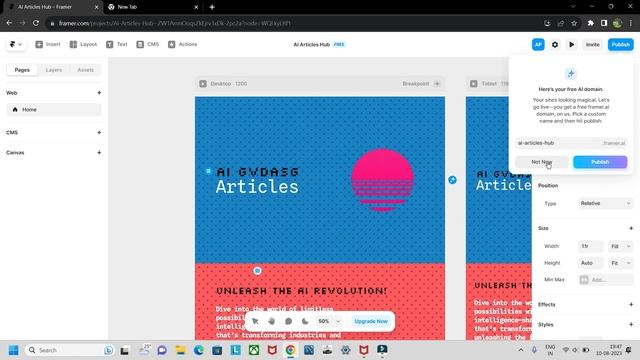Select the hand pan tool
The width and height of the screenshot is (640, 360).
pyautogui.click(x=272, y=321)
